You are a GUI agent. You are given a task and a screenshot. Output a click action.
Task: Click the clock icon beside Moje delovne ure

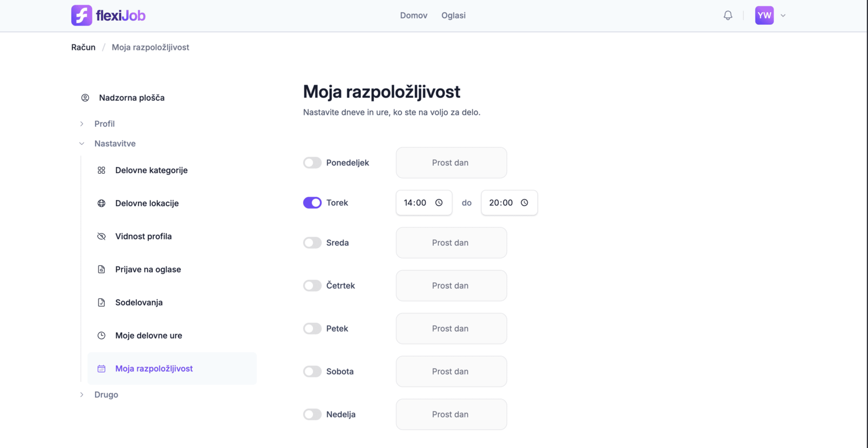tap(101, 335)
